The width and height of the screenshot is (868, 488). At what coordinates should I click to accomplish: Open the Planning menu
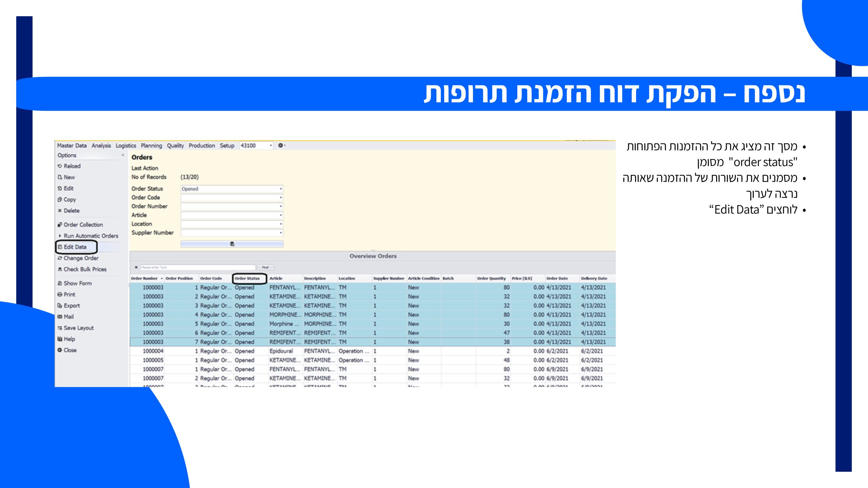[x=152, y=146]
